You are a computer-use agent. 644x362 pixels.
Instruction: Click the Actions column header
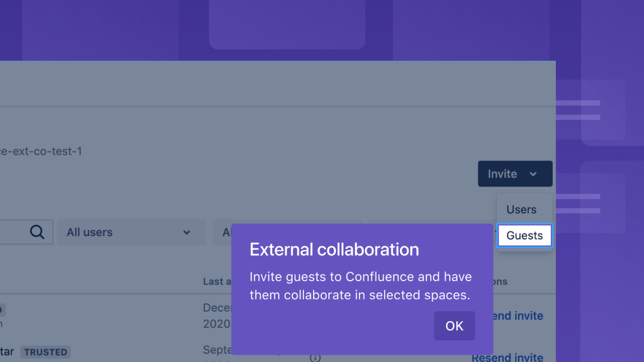pos(500,282)
